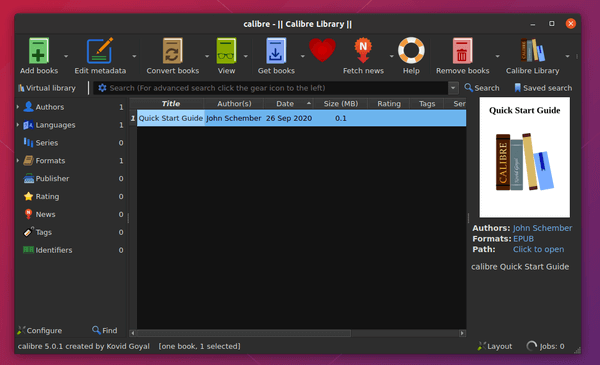Select the Publisher category icon
Viewport: 600px width, 365px height.
pyautogui.click(x=28, y=178)
